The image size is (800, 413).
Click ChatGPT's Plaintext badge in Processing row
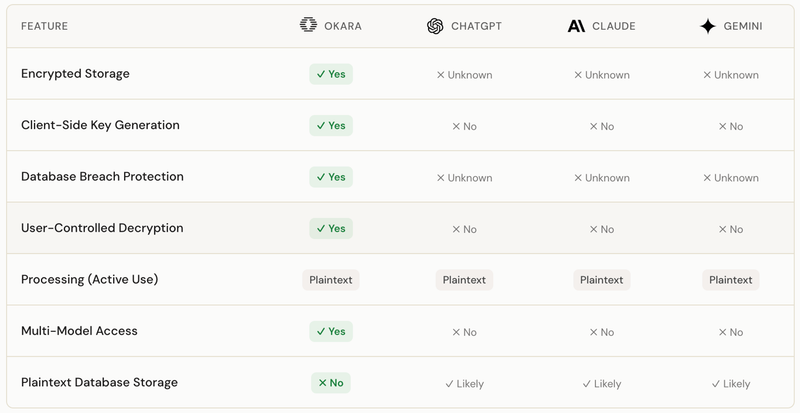(x=464, y=280)
